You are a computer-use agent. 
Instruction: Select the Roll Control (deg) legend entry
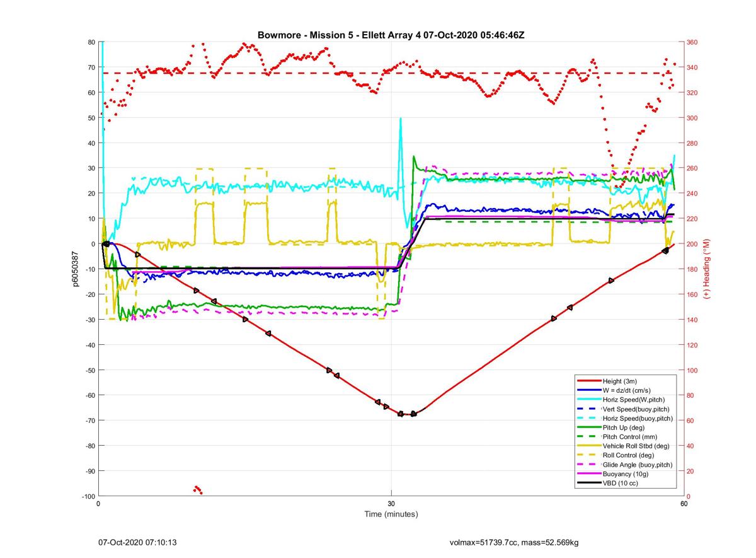[625, 455]
